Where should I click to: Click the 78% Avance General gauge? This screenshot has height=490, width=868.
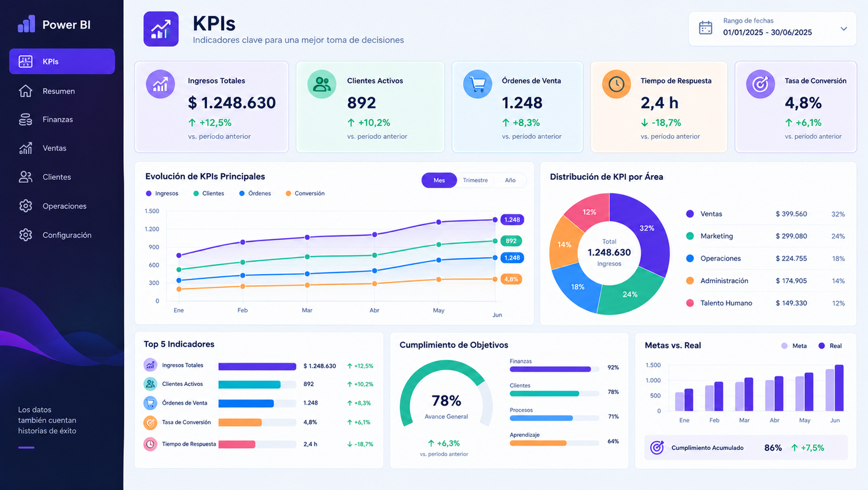pos(446,394)
